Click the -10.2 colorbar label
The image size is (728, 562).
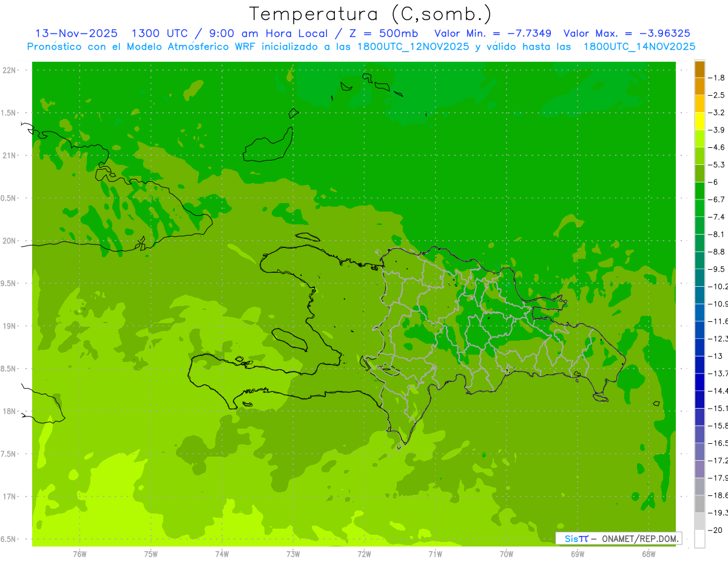pos(719,287)
